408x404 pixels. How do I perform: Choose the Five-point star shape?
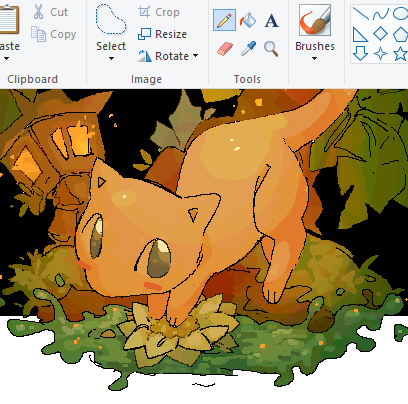pos(400,54)
